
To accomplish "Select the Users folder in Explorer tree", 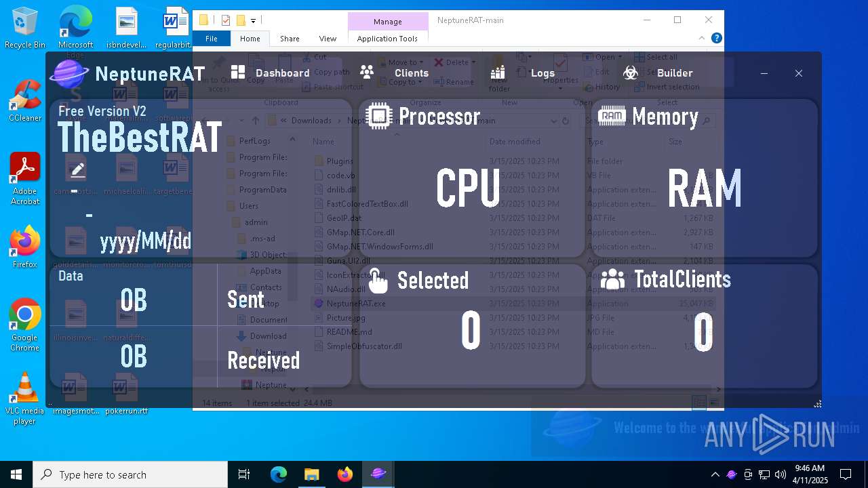I will click(248, 205).
